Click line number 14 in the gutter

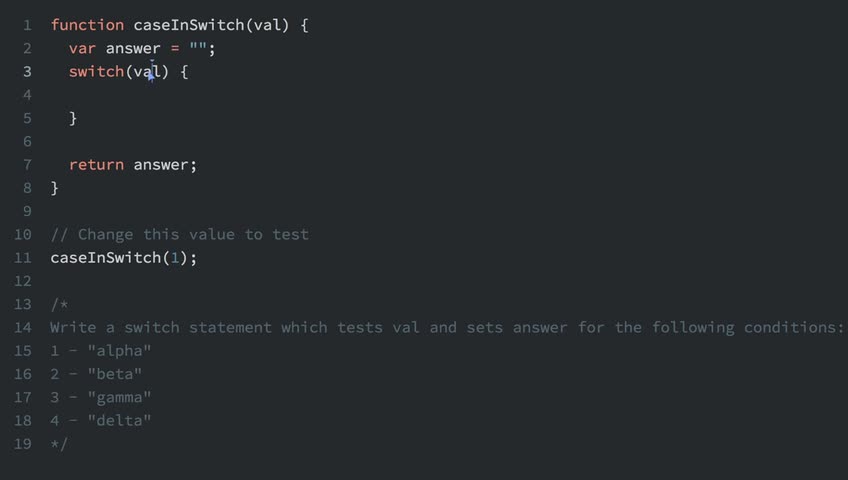pyautogui.click(x=23, y=328)
